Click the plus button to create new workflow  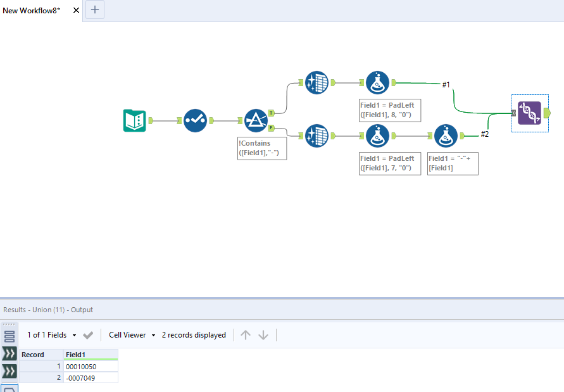tap(94, 9)
